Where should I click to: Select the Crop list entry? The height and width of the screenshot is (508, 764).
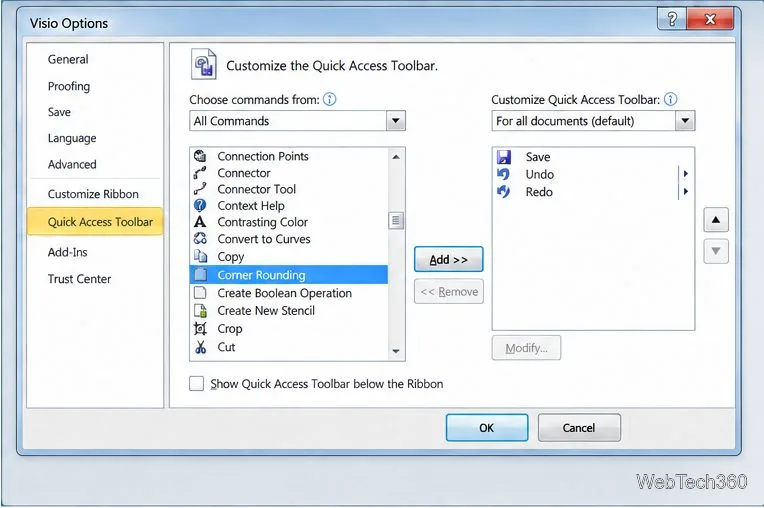[288, 329]
